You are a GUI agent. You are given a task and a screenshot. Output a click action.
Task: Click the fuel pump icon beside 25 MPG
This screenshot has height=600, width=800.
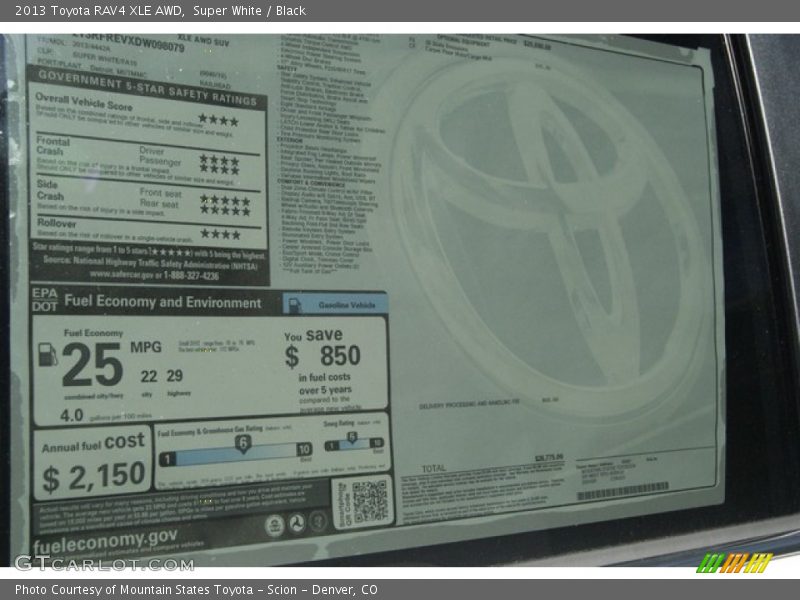47,354
